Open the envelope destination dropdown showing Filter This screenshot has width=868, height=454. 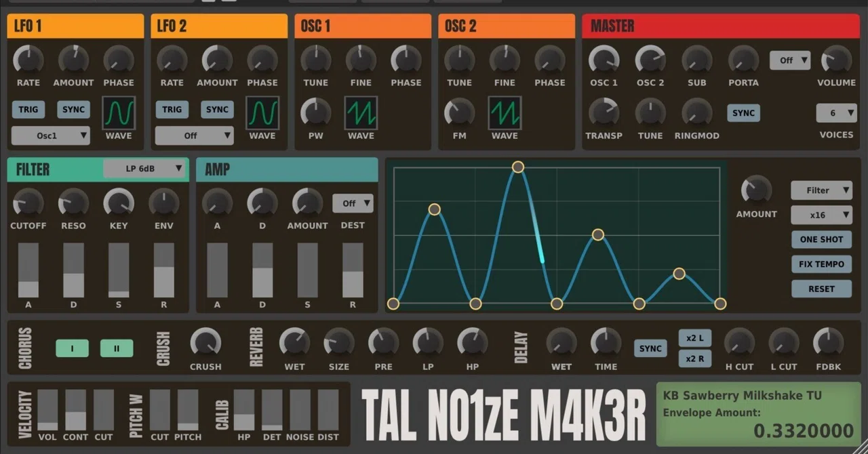pos(822,190)
